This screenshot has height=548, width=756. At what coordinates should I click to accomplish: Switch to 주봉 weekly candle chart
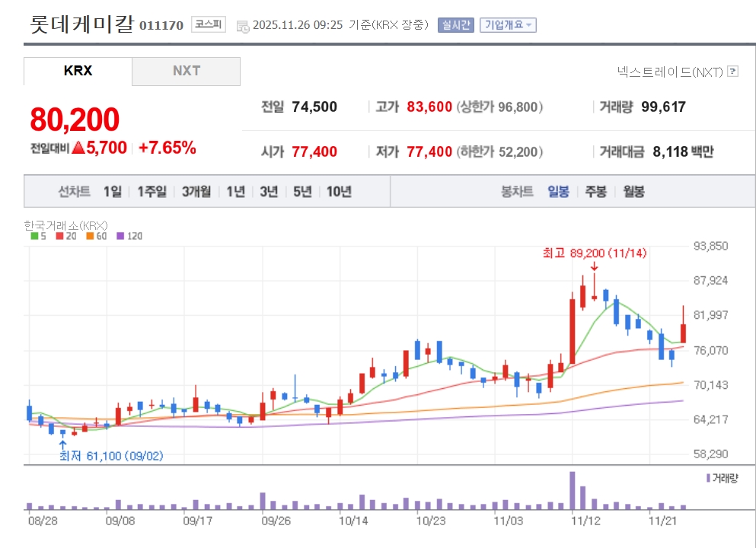click(x=595, y=192)
